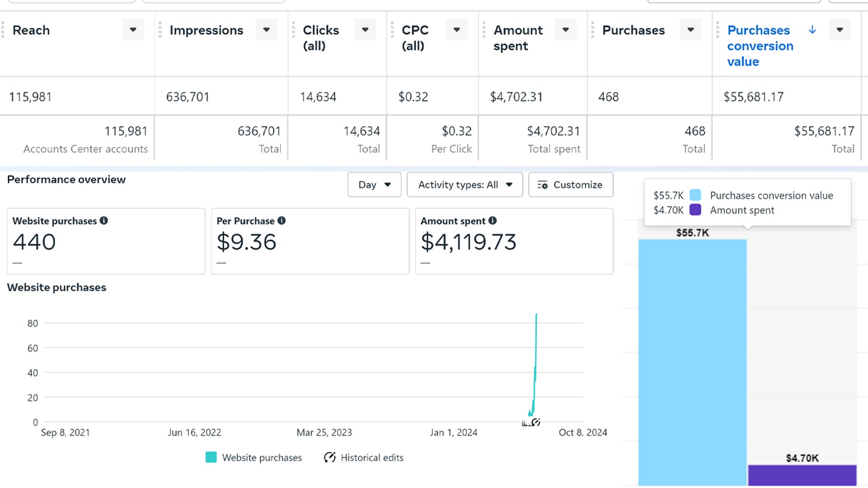
Task: Click Website purchases legend label
Action: [x=262, y=458]
